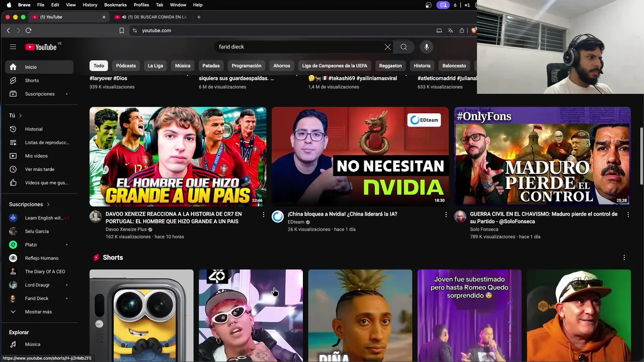644x362 pixels.
Task: Open new browser tab plus
Action: (199, 17)
